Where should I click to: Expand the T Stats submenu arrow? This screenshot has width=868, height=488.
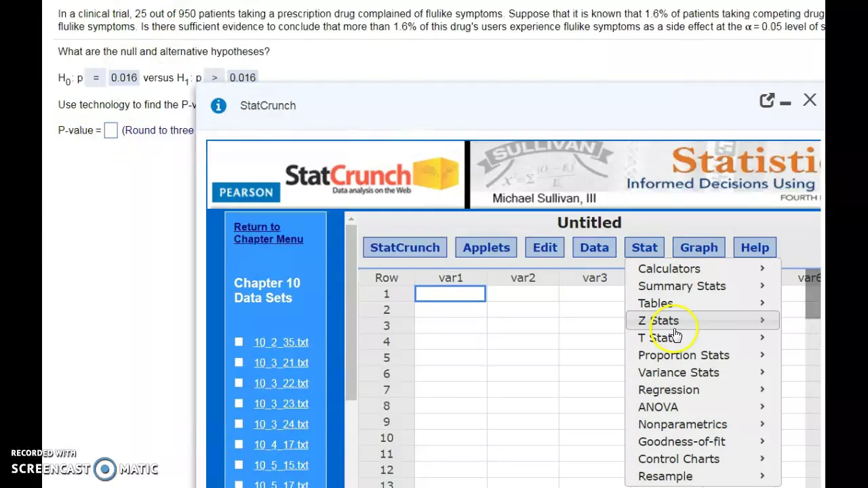[762, 338]
